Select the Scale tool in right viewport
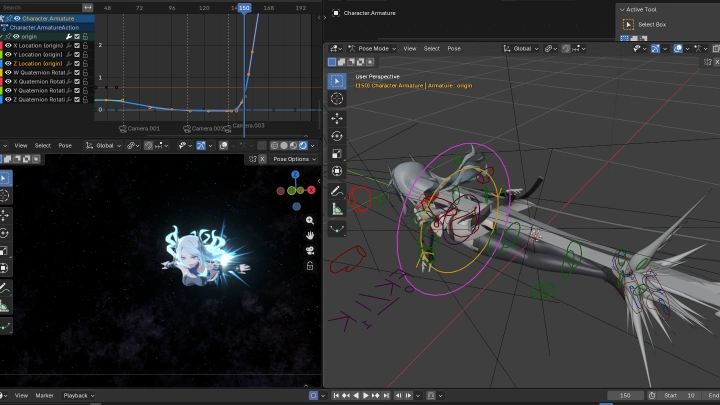 337,153
